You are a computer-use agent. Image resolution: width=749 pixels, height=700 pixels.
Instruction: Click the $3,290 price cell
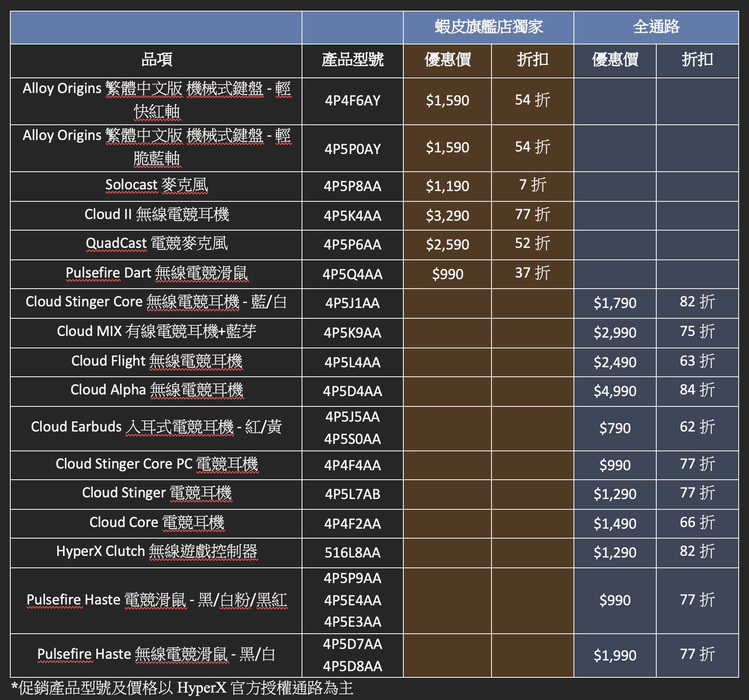tap(447, 216)
